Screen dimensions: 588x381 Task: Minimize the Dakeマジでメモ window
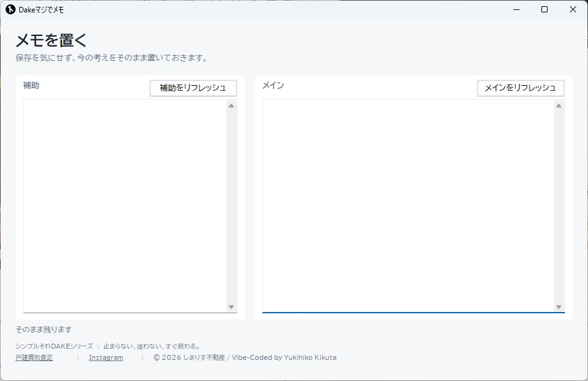(517, 9)
